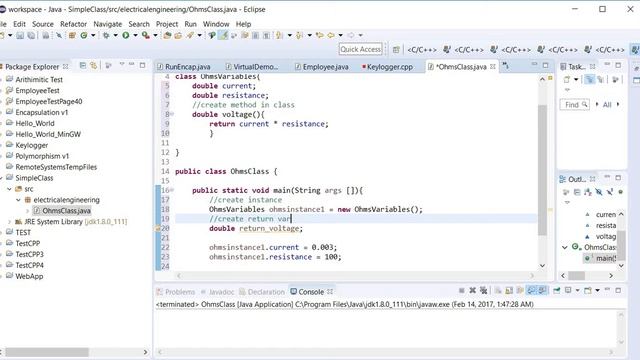Click Display Selected Console icon
640x360 pixels.
click(x=568, y=290)
